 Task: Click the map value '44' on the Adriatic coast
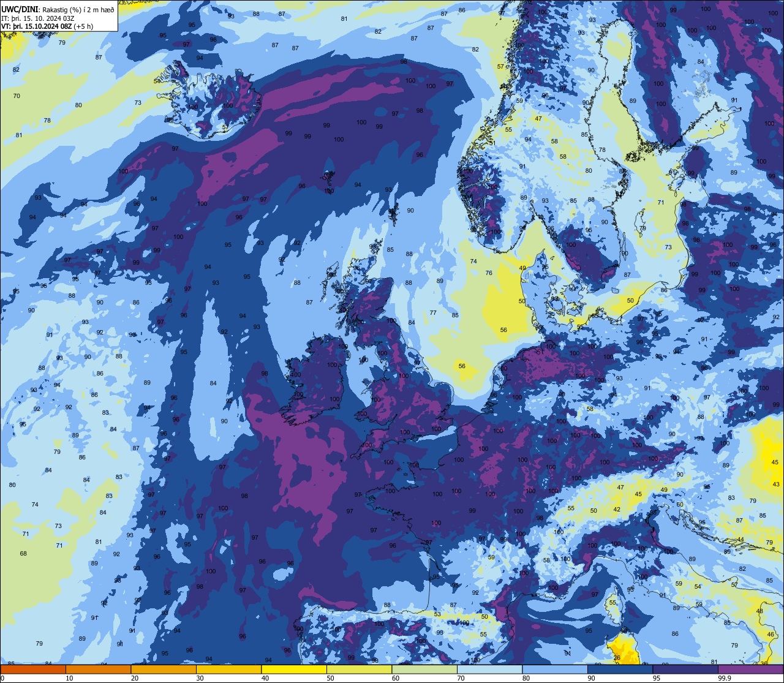(741, 540)
